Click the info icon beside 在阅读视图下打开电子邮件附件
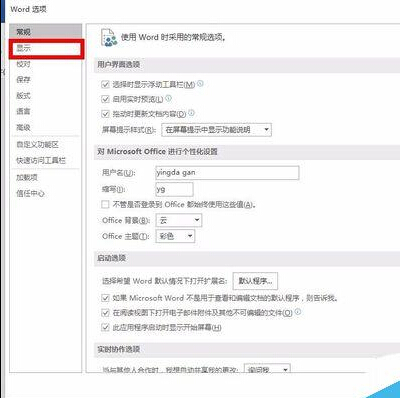This screenshot has width=400, height=398. [x=298, y=312]
